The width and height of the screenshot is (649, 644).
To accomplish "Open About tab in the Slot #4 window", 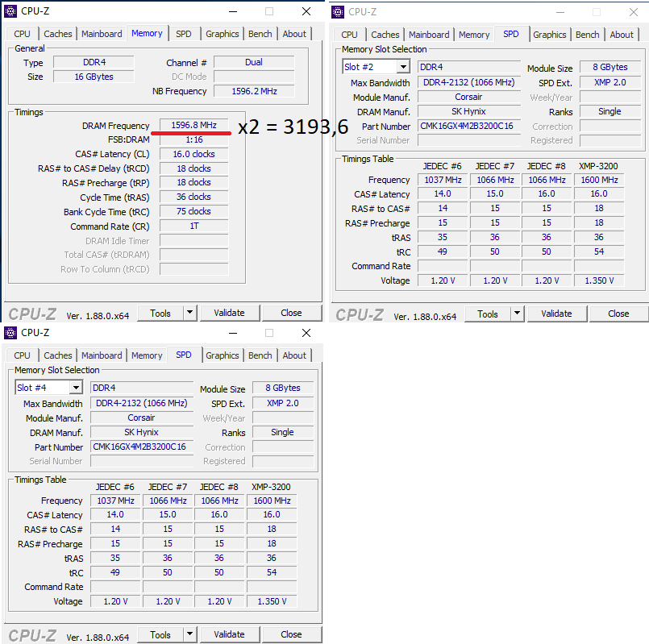I will (x=294, y=355).
